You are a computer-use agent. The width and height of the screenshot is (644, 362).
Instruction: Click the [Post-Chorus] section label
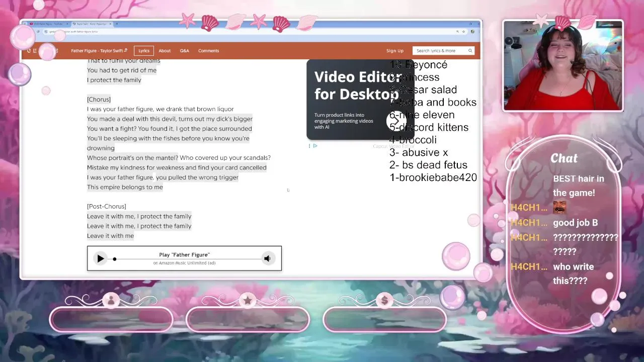[106, 207]
